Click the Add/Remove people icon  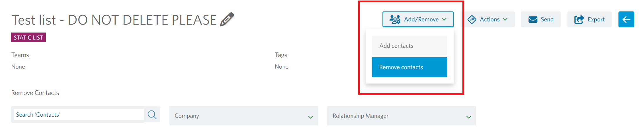395,20
